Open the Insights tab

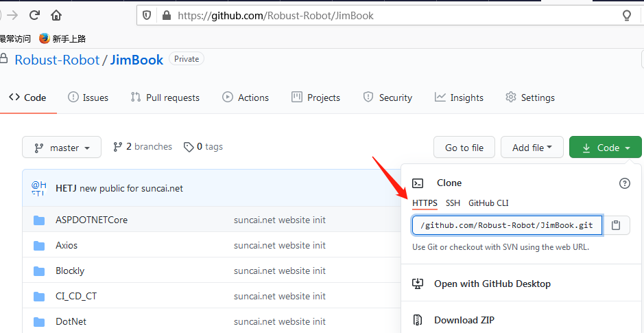tap(460, 97)
